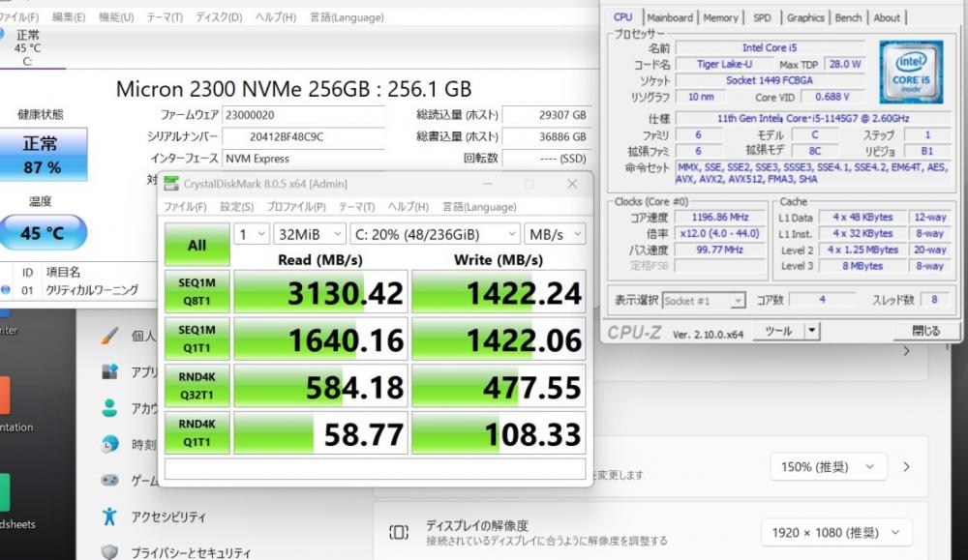Select the core speed value 1196.86 MHz
The height and width of the screenshot is (560, 968).
tap(720, 217)
